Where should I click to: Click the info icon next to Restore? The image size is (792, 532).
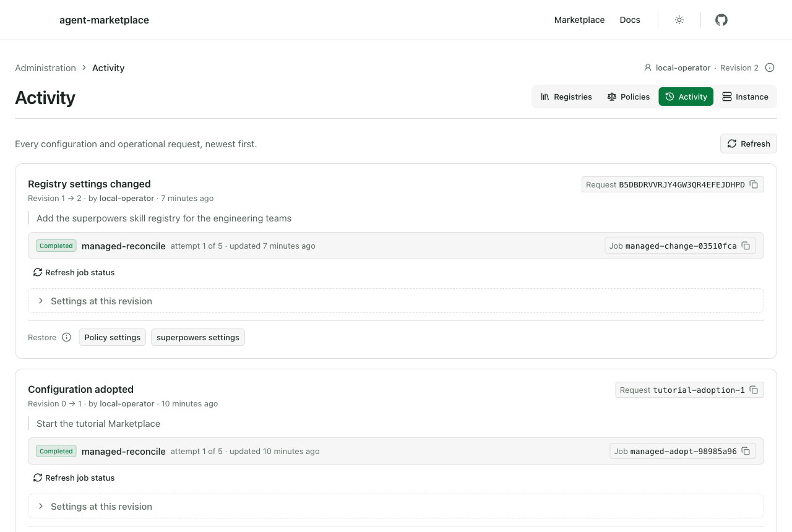66,337
